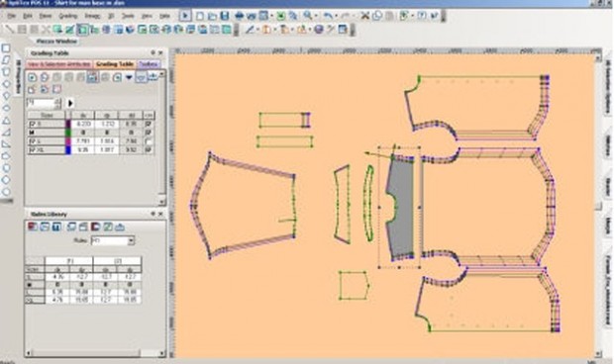This screenshot has height=364, width=614.
Task: Open the Grading menu in the menu bar
Action: point(67,16)
